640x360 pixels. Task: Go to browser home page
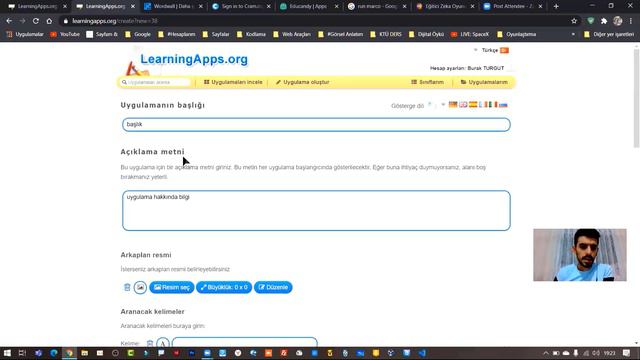[49, 21]
